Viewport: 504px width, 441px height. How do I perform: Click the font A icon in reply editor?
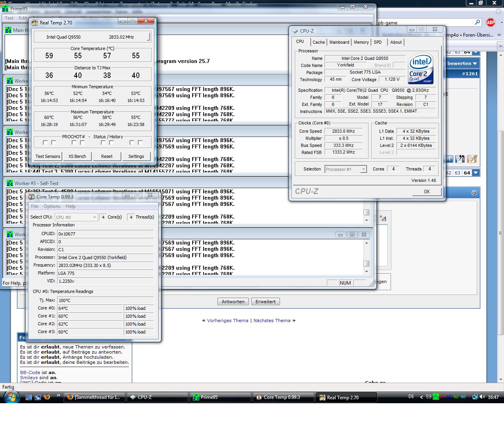[383, 218]
